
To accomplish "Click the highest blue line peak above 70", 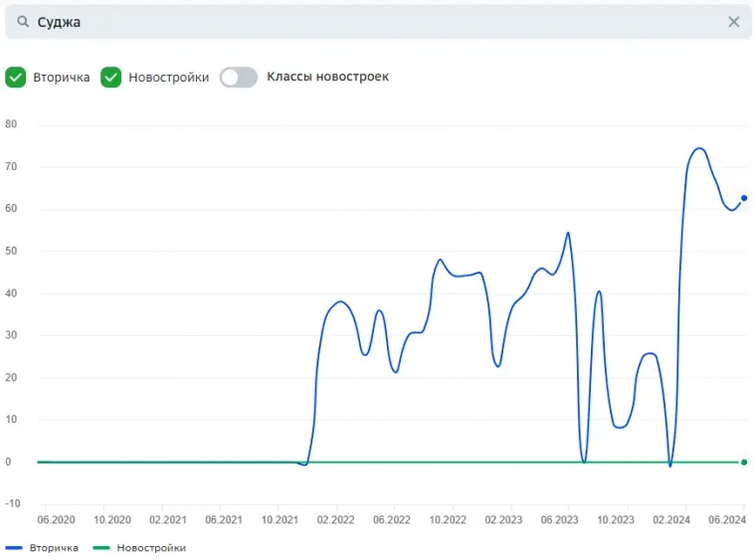I will (x=699, y=148).
